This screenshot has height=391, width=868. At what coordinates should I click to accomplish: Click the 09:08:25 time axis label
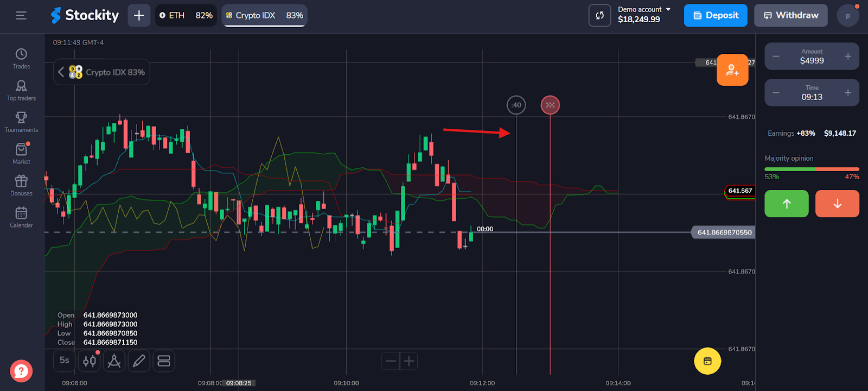click(x=239, y=383)
